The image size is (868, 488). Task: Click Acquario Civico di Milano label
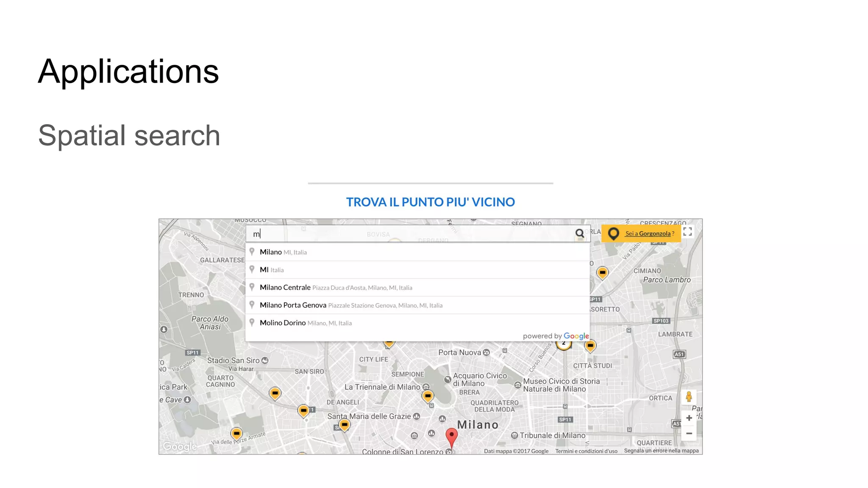tap(480, 380)
